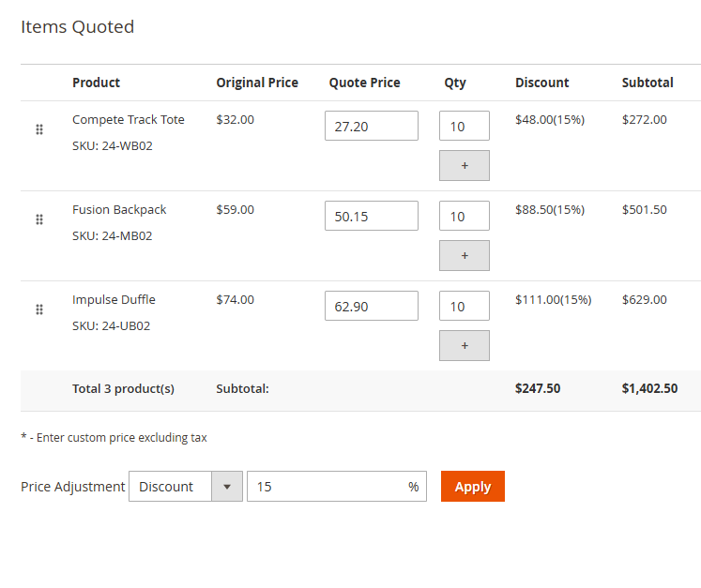Select the Fusion Backpack product name
Image resolution: width=701 pixels, height=588 pixels.
coord(119,210)
